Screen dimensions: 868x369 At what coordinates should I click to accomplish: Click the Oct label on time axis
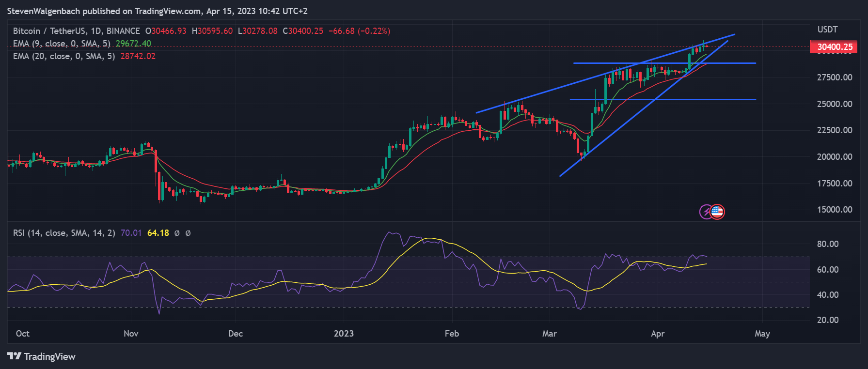point(23,334)
